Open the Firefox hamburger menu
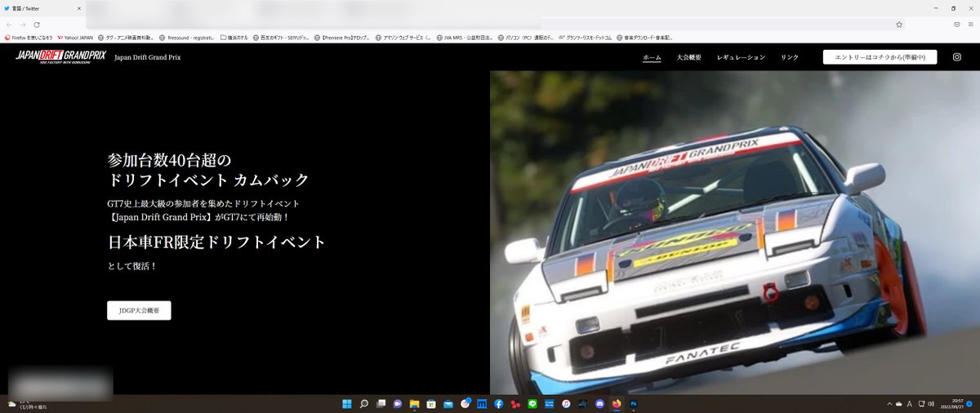The width and height of the screenshot is (980, 413). (972, 24)
